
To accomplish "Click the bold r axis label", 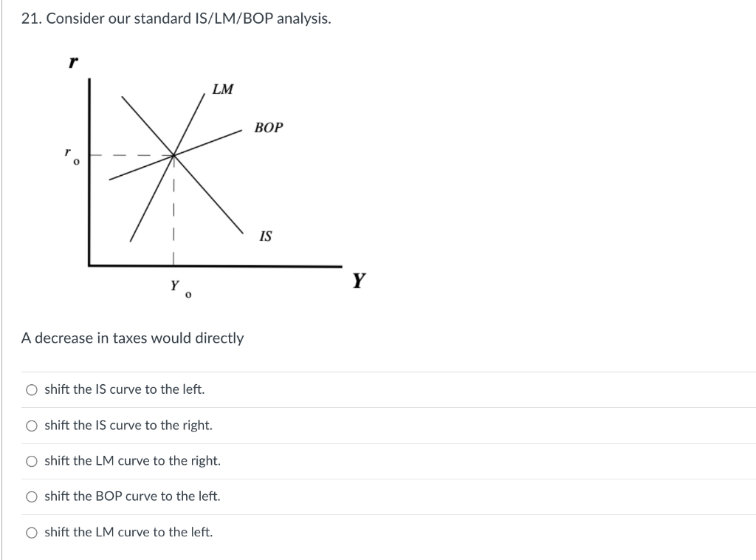I will (x=72, y=63).
